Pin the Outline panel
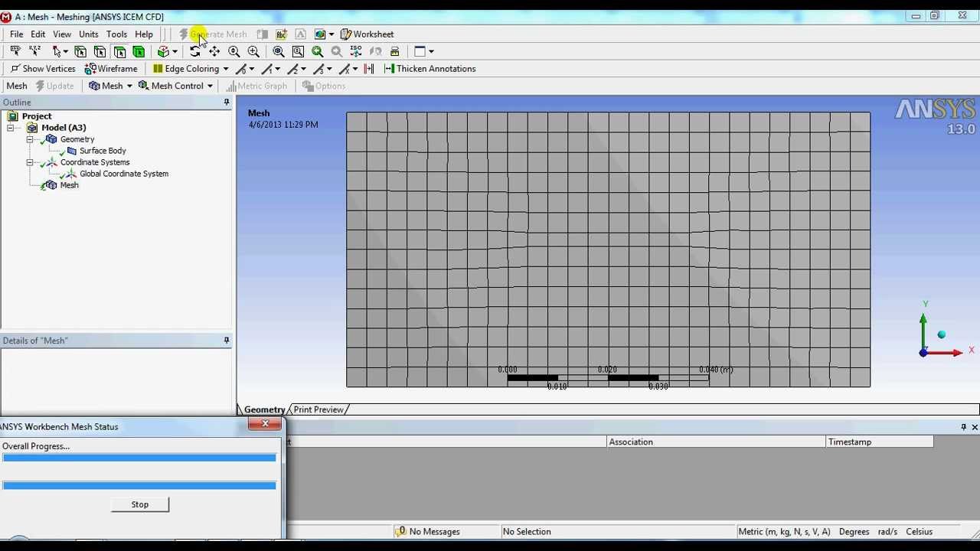 tap(227, 103)
